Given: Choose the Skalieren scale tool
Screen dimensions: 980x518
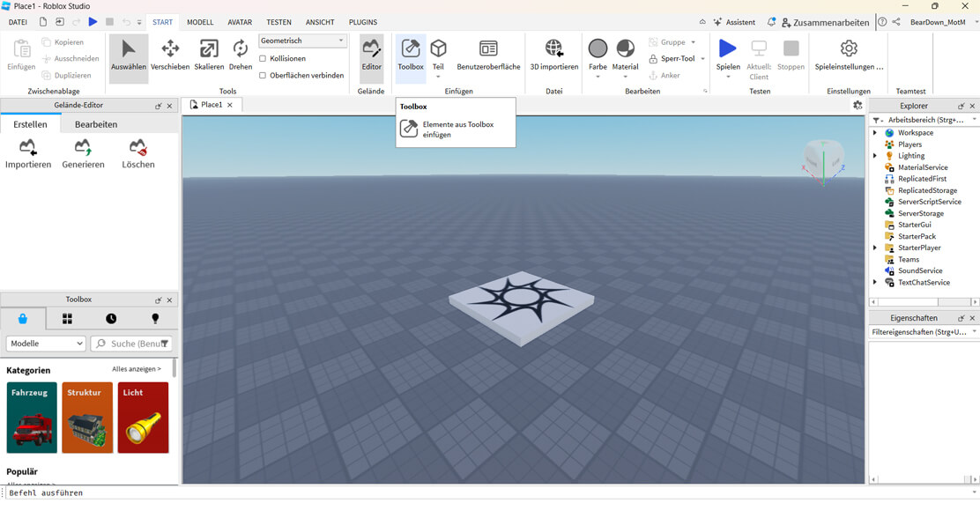Looking at the screenshot, I should pos(209,56).
